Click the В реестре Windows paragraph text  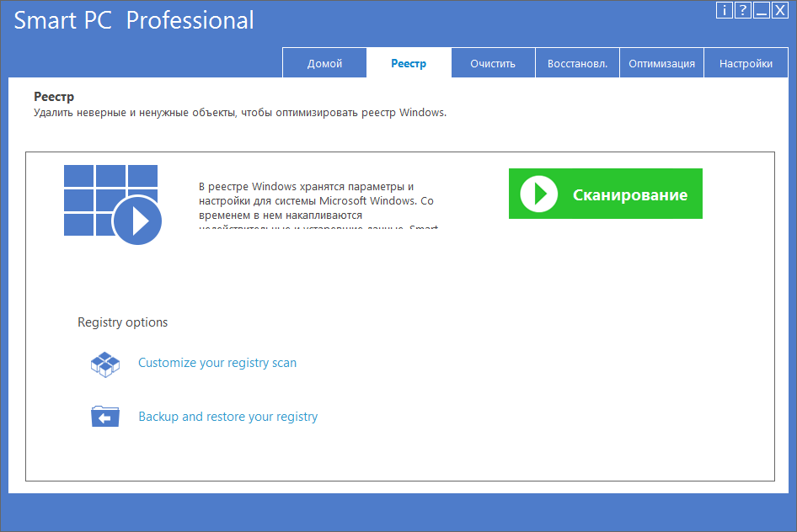318,205
